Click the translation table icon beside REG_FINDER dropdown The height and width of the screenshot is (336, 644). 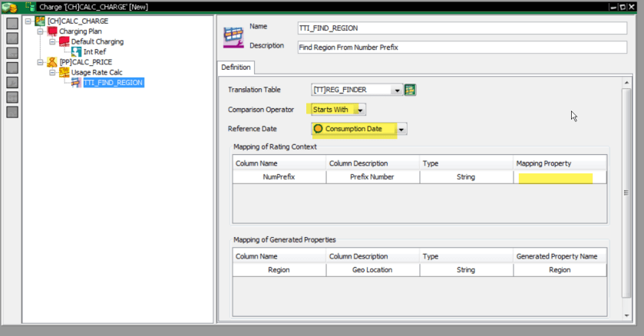click(410, 91)
